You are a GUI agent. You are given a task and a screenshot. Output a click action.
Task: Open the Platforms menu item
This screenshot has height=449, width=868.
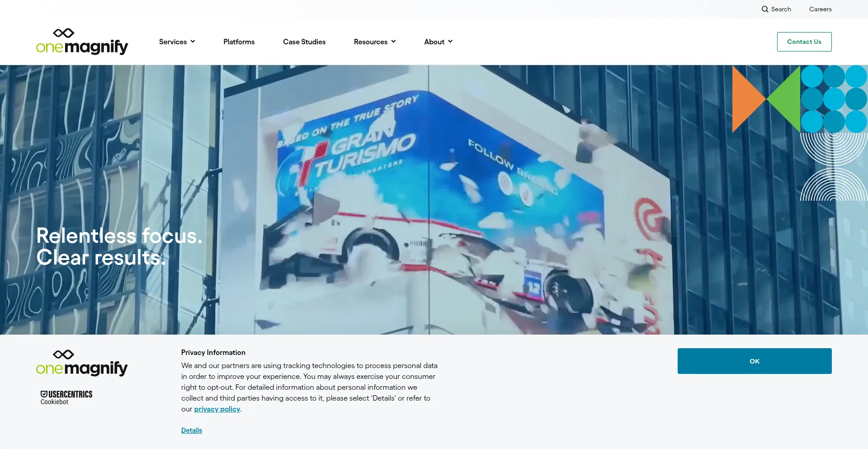239,42
